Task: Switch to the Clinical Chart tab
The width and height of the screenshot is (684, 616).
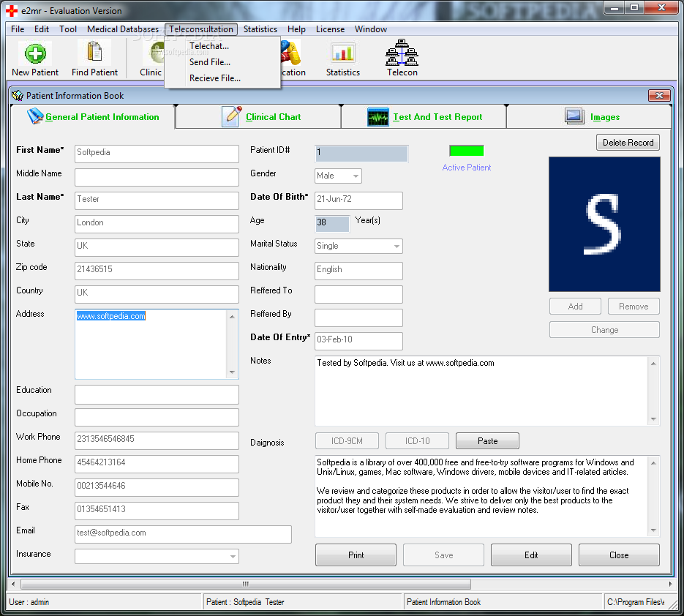Action: pos(259,116)
